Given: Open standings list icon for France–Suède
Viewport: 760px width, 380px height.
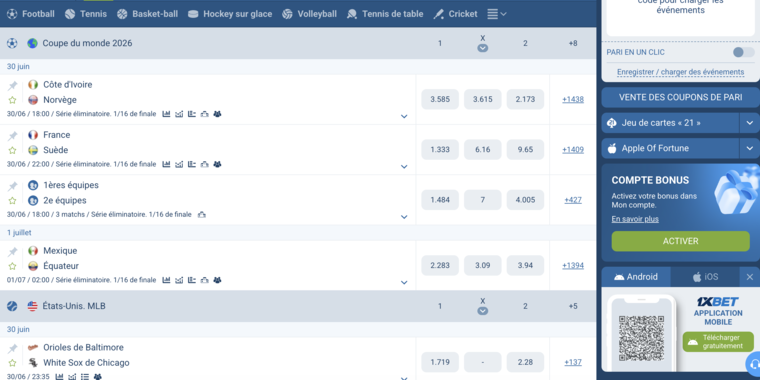Looking at the screenshot, I should [191, 164].
